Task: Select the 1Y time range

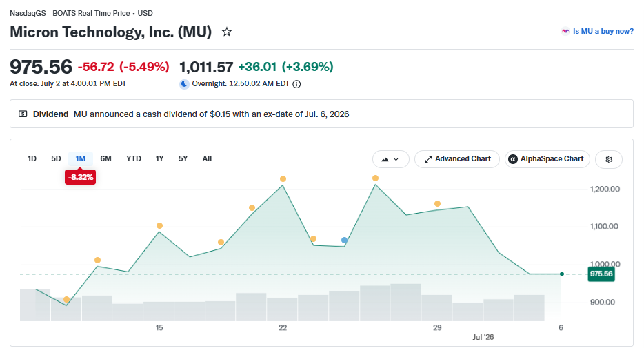Action: click(x=160, y=158)
